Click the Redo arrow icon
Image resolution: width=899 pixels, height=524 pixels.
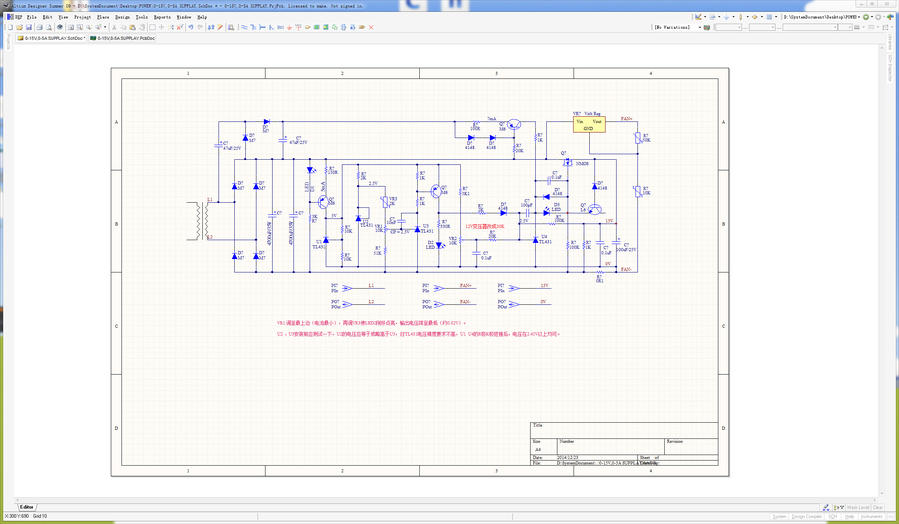[x=200, y=27]
